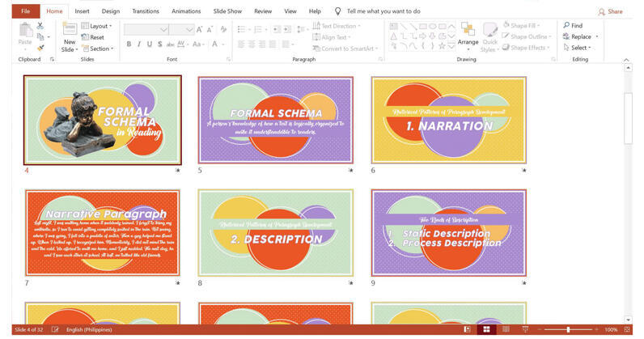Toggle Align Right paragraph button
This screenshot has height=339, width=644.
click(262, 44)
